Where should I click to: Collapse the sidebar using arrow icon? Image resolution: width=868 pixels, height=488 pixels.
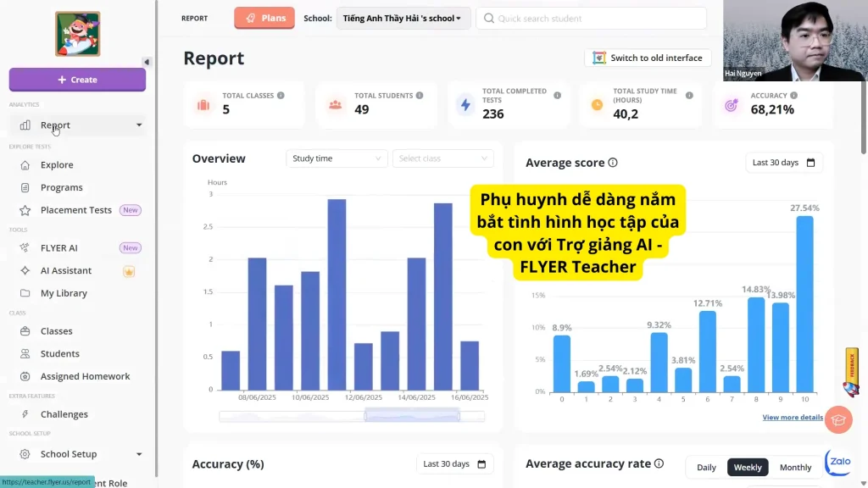pos(146,62)
